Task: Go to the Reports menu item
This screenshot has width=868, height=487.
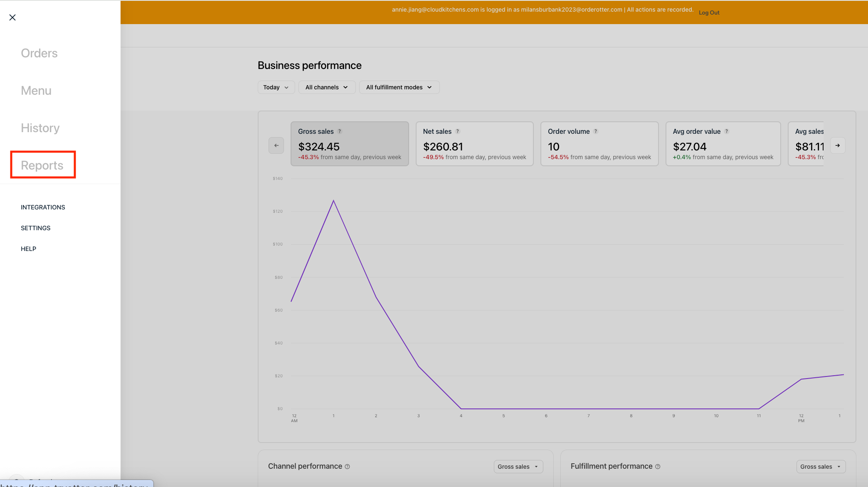Action: [42, 165]
